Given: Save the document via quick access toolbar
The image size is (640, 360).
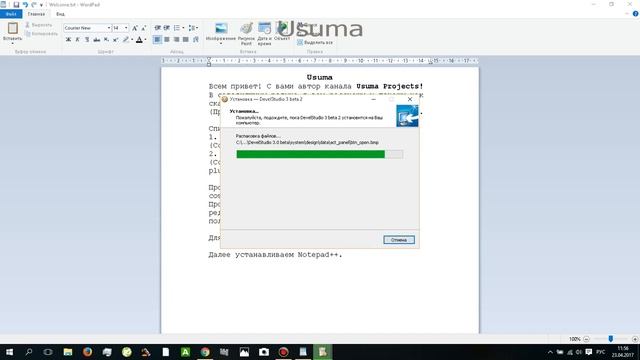Looking at the screenshot, I should coord(16,5).
